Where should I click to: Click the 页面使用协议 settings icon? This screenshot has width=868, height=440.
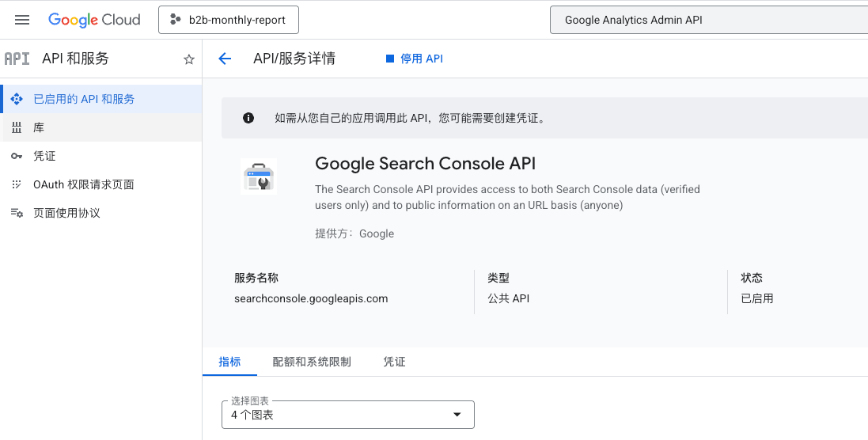coord(17,213)
